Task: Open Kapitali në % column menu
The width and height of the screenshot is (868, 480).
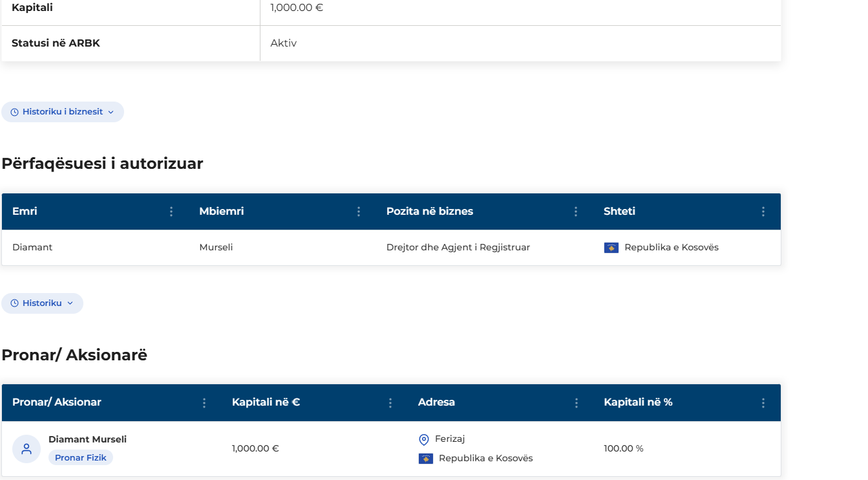Action: (x=763, y=403)
